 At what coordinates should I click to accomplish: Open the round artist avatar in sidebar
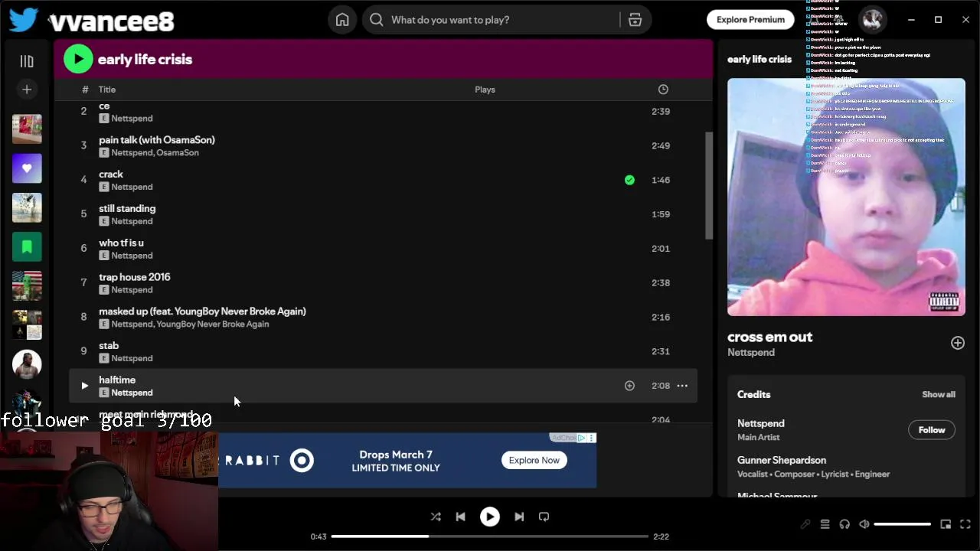[27, 364]
